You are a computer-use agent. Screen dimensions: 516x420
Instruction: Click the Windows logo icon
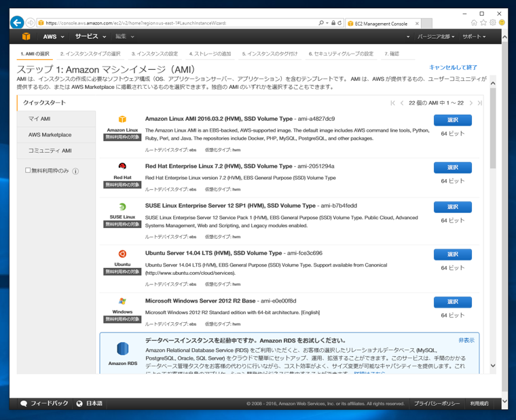tap(122, 301)
